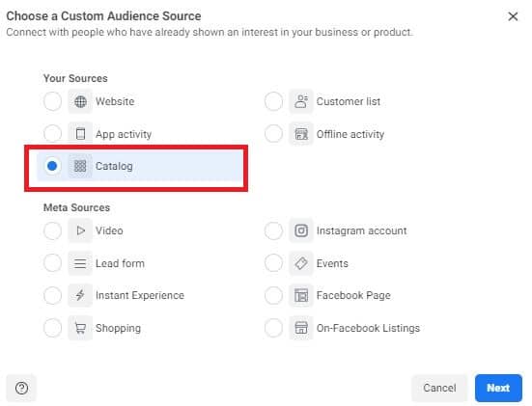
Task: Click the Shopping cart icon
Action: (80, 328)
